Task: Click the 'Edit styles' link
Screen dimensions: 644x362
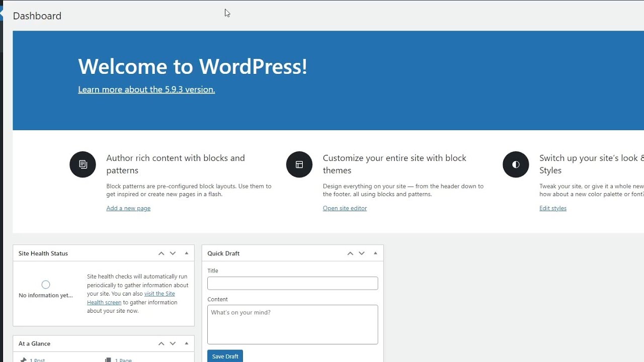Action: point(553,208)
